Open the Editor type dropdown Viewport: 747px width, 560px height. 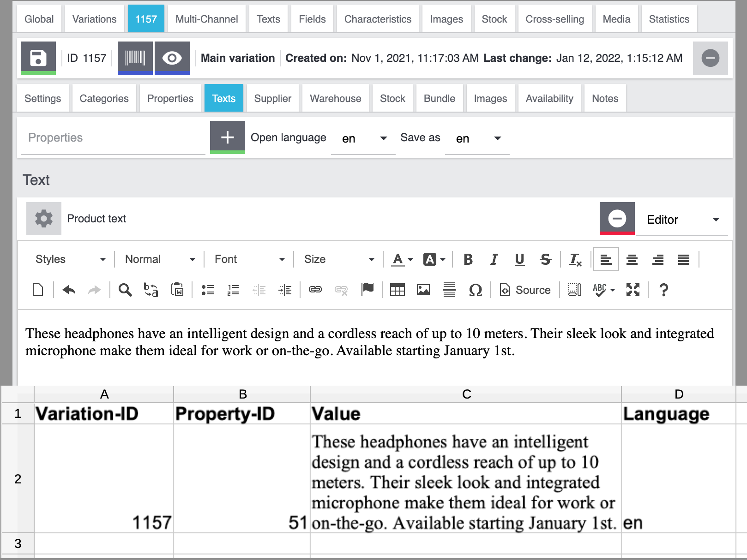pos(682,220)
